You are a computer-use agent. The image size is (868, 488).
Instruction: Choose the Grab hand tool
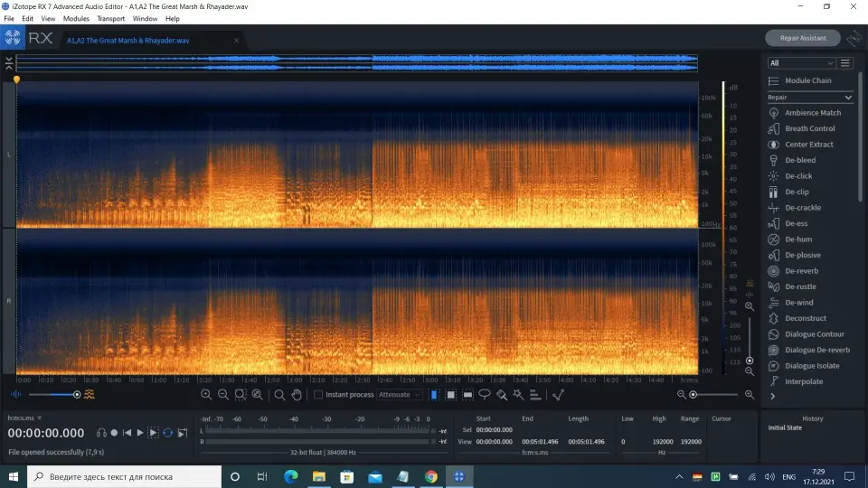(297, 395)
